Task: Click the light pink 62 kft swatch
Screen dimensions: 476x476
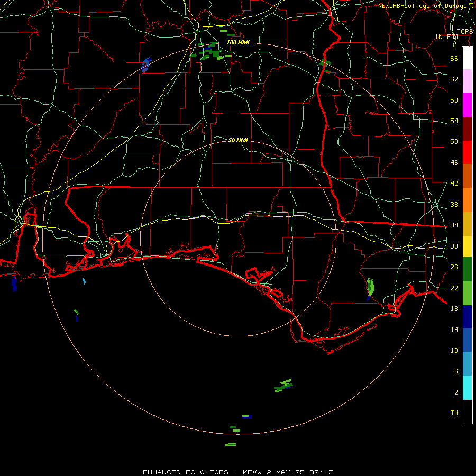Action: click(x=467, y=81)
